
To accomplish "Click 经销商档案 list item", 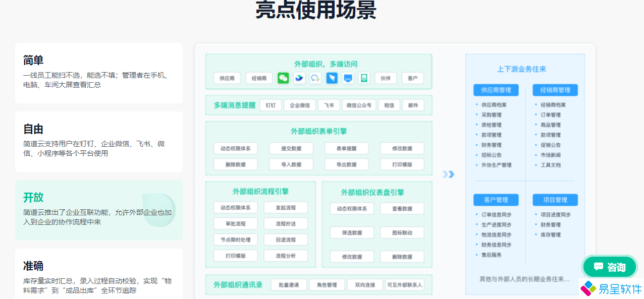I will pyautogui.click(x=553, y=105).
